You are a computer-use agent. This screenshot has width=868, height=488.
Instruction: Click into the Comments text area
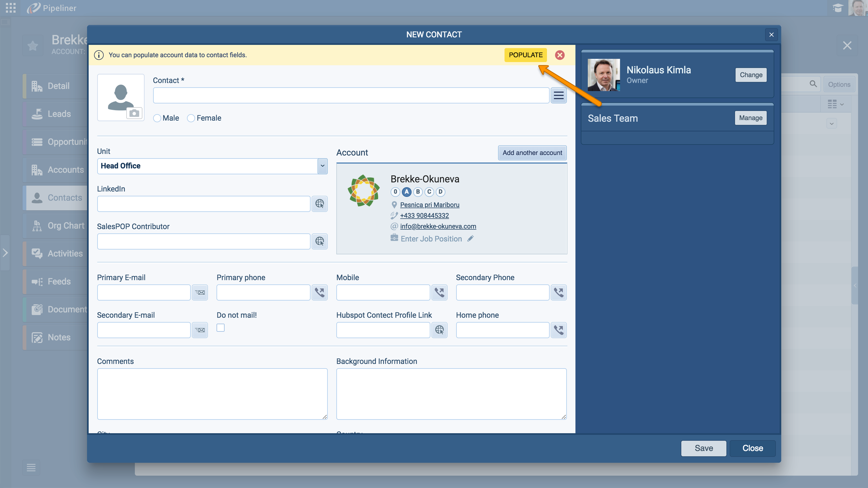click(x=212, y=393)
